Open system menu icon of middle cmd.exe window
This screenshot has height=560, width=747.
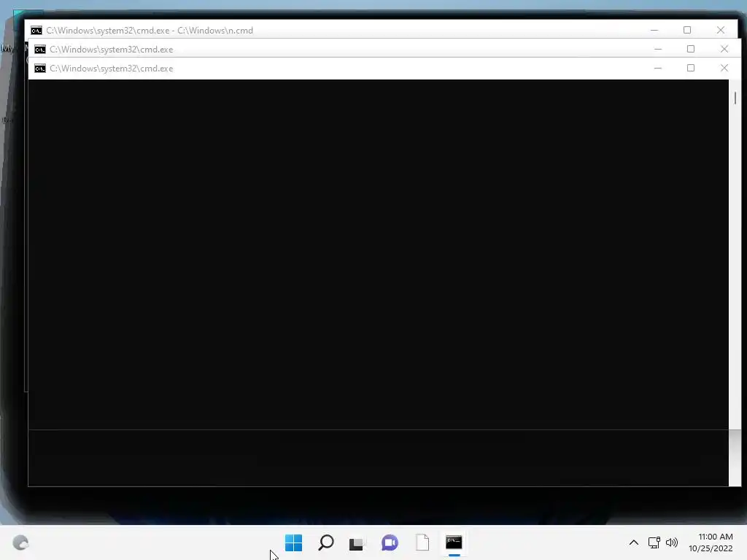[x=40, y=50]
